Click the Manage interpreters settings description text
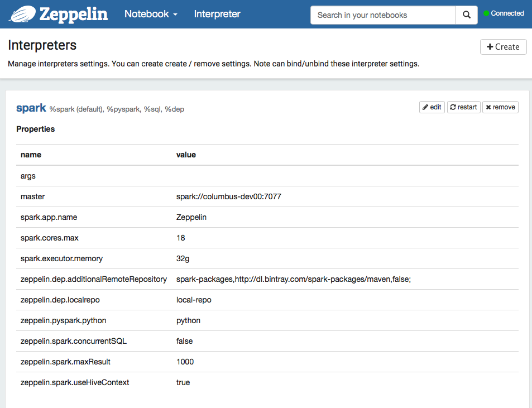Viewport: 532px width, 408px height. [x=213, y=64]
